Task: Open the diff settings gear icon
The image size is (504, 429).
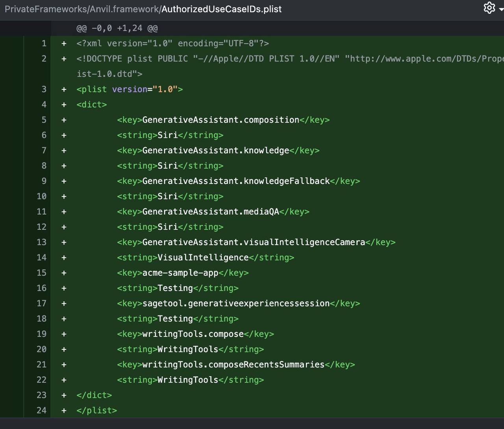Action: click(x=489, y=8)
